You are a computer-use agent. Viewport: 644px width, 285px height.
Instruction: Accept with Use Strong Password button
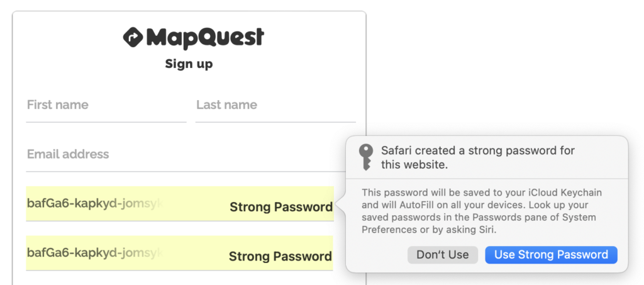click(x=551, y=255)
